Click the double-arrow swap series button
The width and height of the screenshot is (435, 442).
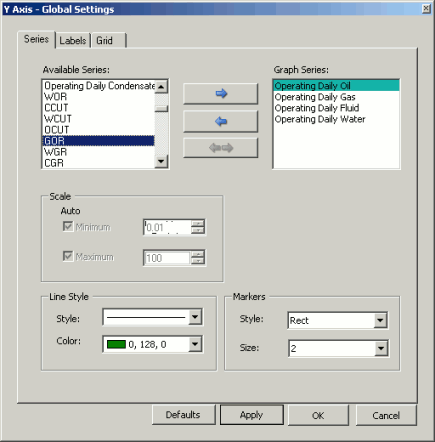[x=221, y=148]
